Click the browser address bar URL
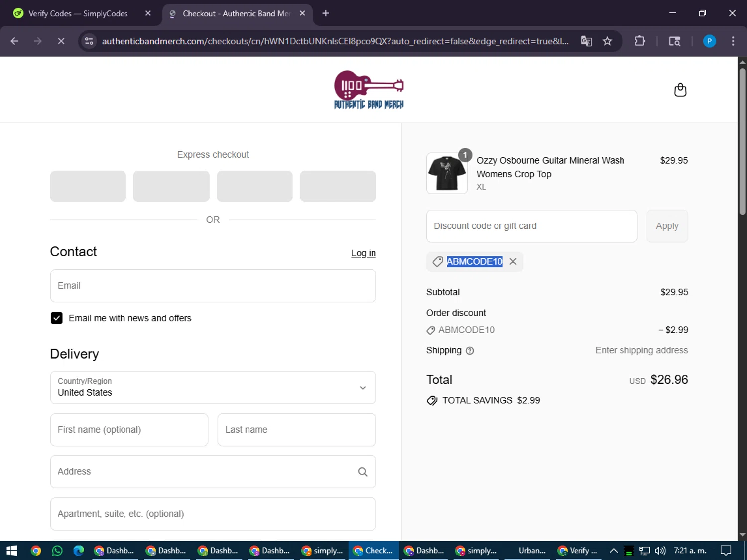 pos(335,41)
